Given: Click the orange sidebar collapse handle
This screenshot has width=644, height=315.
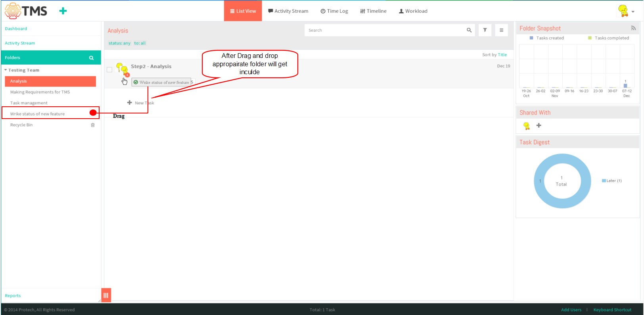Looking at the screenshot, I should (x=106, y=295).
